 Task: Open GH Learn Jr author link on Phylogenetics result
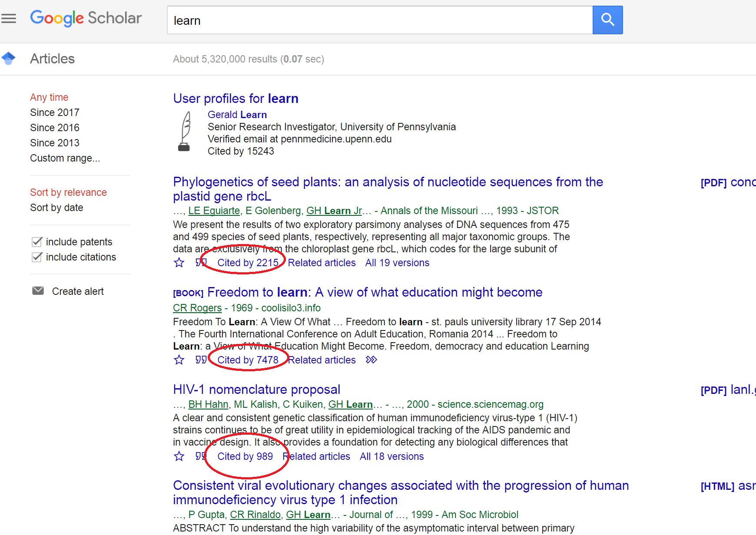pyautogui.click(x=334, y=211)
